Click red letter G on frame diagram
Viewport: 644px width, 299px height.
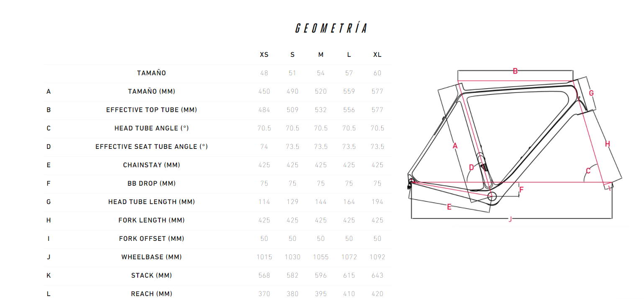tap(591, 93)
